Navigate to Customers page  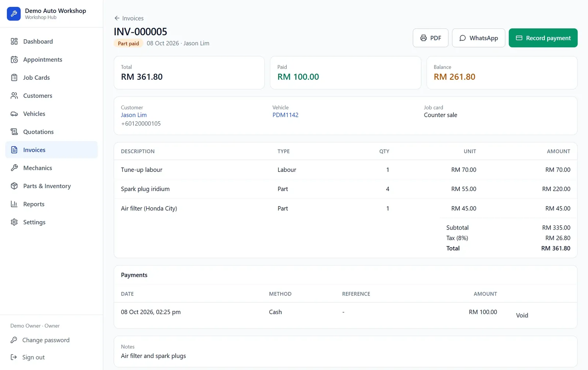click(51, 96)
